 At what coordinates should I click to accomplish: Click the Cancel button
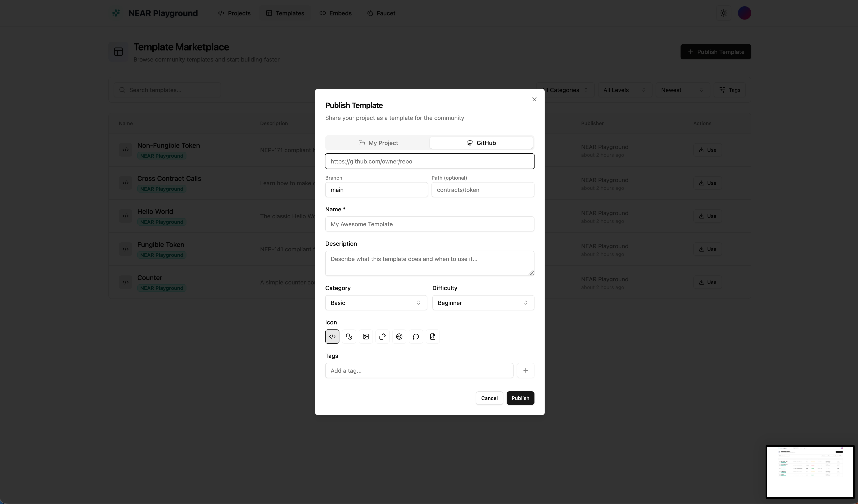pyautogui.click(x=489, y=398)
